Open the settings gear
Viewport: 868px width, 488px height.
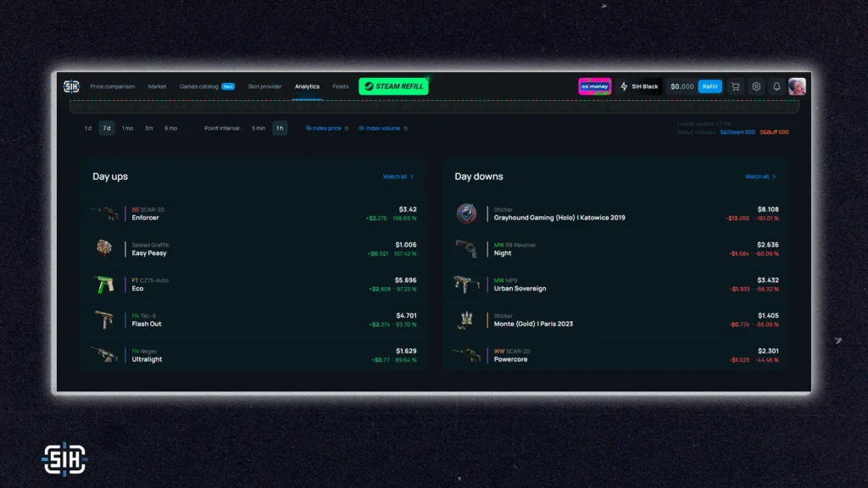pos(756,86)
